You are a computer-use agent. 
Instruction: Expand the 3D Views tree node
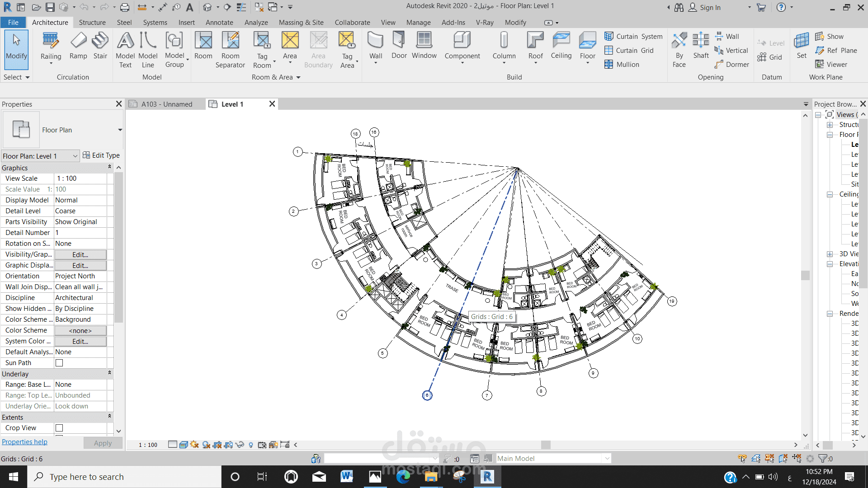pyautogui.click(x=830, y=254)
